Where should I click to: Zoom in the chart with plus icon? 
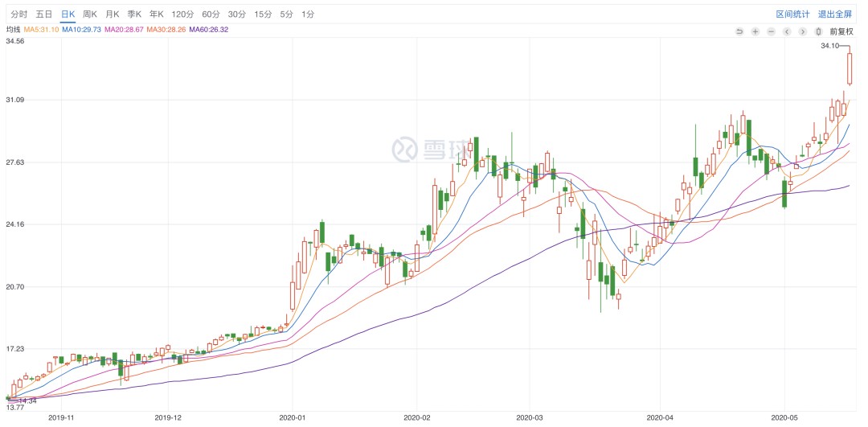(x=755, y=31)
